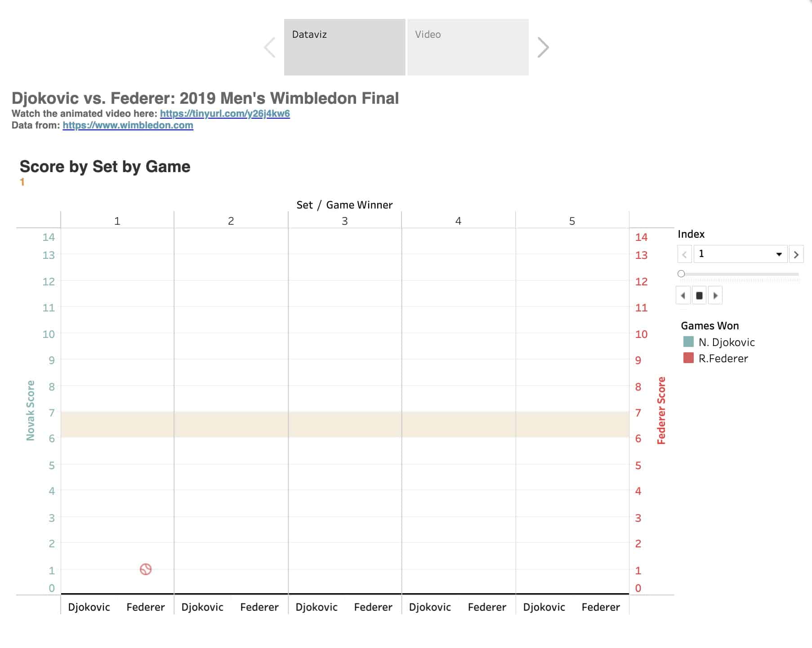Click the Federer Score axis title
This screenshot has width=812, height=648.
pos(661,410)
